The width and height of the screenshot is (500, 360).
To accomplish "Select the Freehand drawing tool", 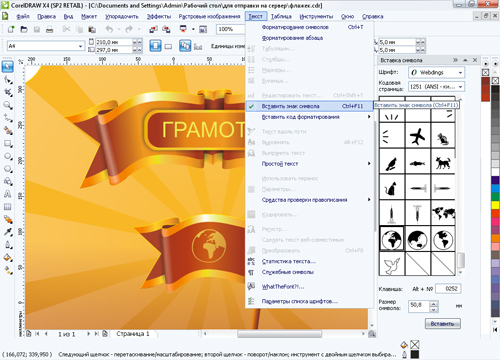I will pos(8,118).
